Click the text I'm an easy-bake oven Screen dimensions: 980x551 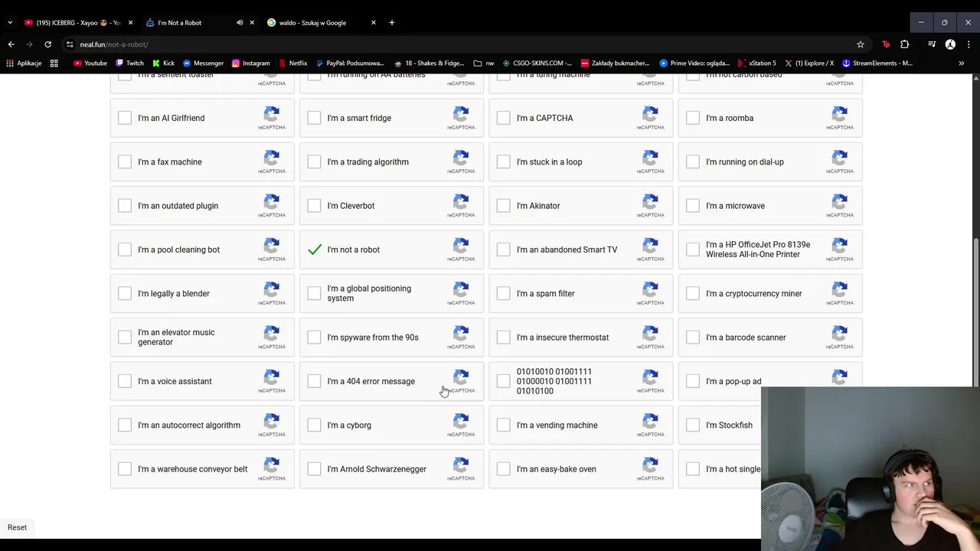pyautogui.click(x=556, y=469)
